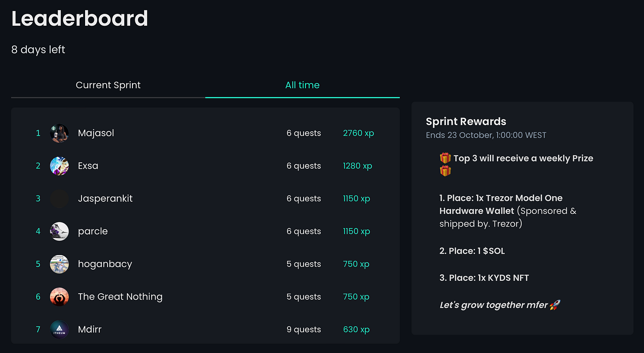Click the Majasol username link
The height and width of the screenshot is (353, 644).
(x=96, y=133)
